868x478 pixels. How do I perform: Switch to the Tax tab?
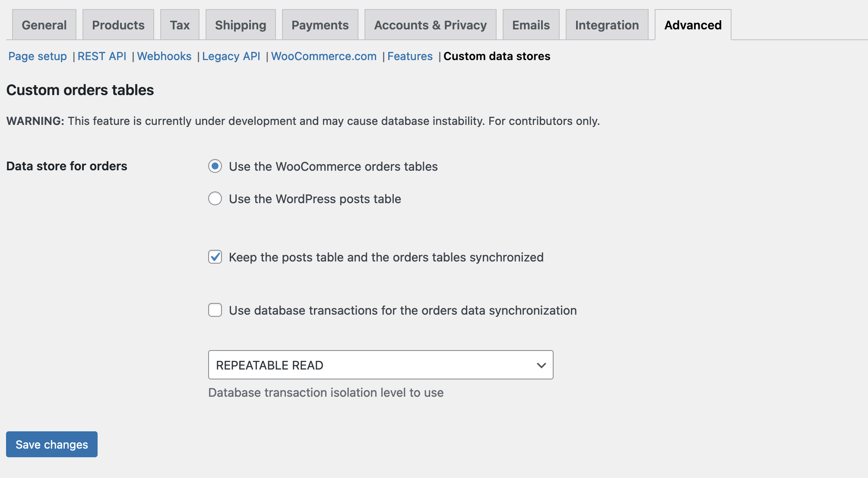click(180, 25)
